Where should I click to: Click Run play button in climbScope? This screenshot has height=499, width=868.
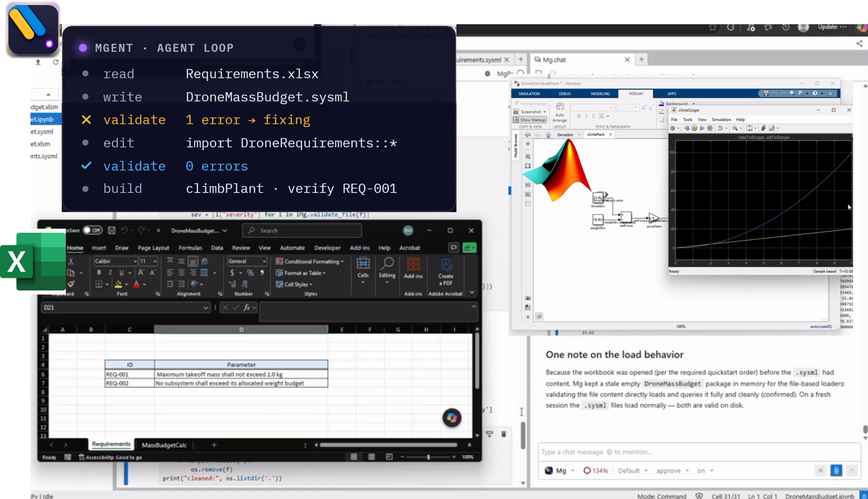[x=694, y=128]
